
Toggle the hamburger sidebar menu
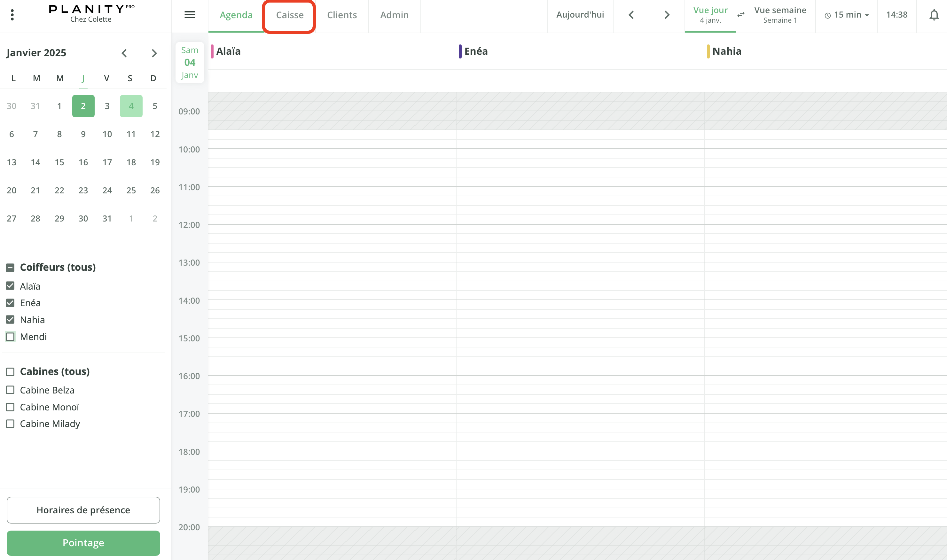190,15
